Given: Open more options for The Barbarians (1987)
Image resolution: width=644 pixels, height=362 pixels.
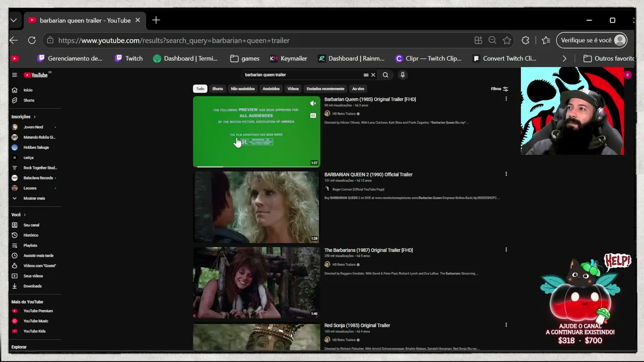Looking at the screenshot, I should pyautogui.click(x=506, y=249).
